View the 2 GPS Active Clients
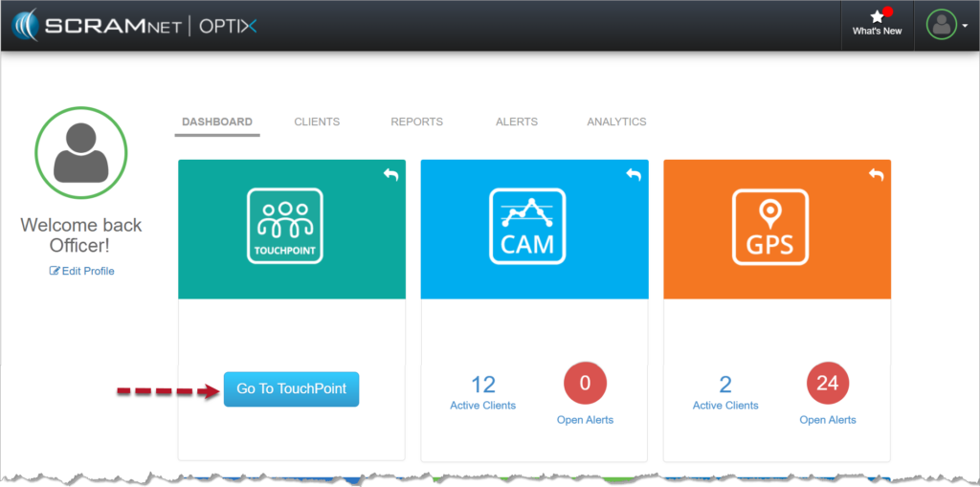The image size is (980, 487). (725, 391)
